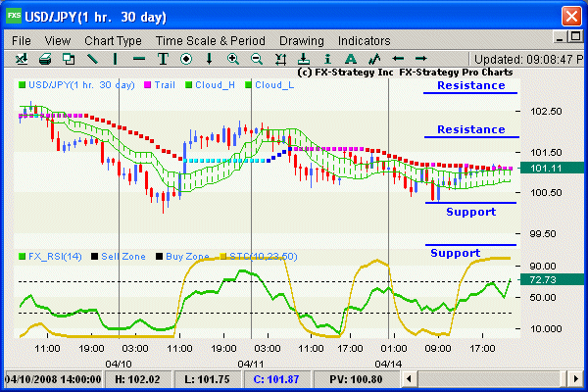Image resolution: width=588 pixels, height=392 pixels.
Task: Click the axis scaling toolbar icon
Action: click(280, 59)
